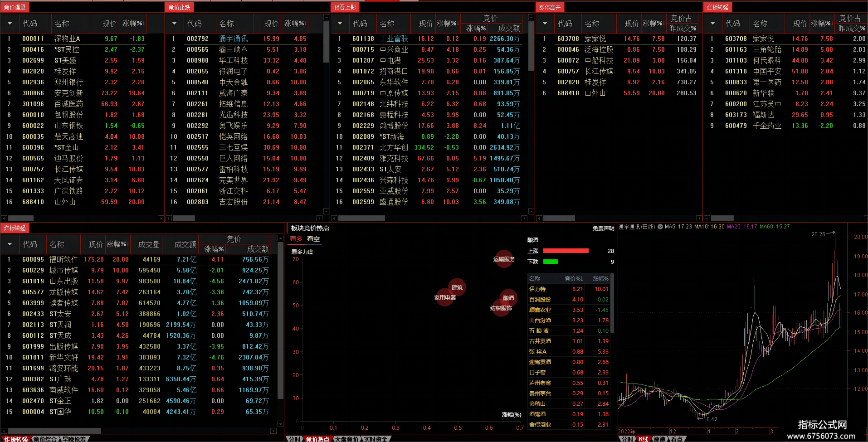Click the 家用电器 sector bubble
This screenshot has height=442, width=868.
(x=444, y=297)
